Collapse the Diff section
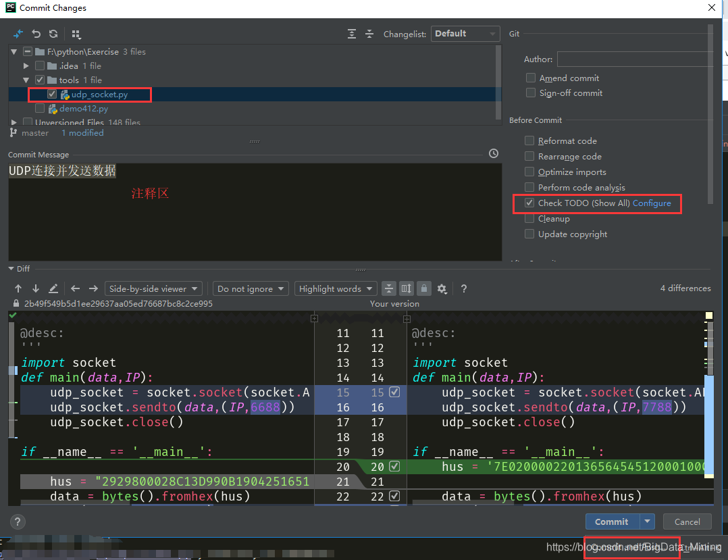This screenshot has height=560, width=728. [x=11, y=269]
